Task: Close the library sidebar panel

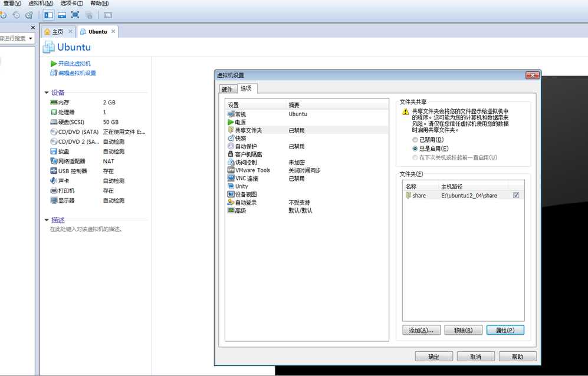Action: (x=32, y=27)
